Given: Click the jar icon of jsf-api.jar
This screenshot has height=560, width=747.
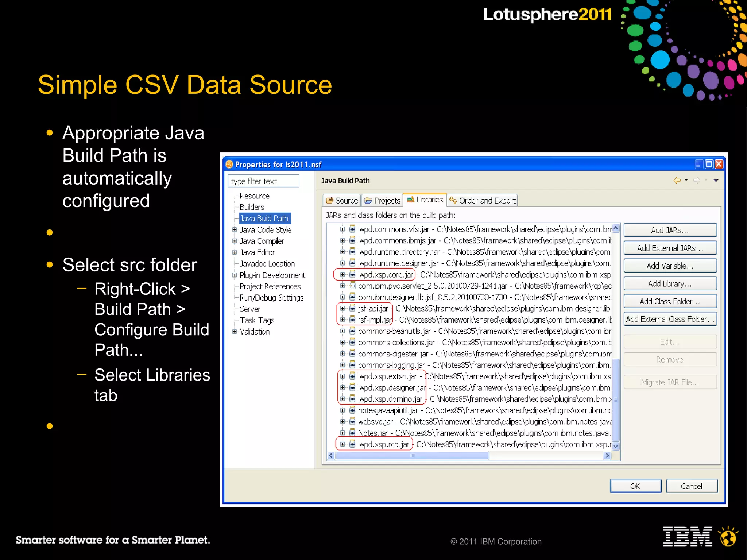Looking at the screenshot, I should (352, 308).
